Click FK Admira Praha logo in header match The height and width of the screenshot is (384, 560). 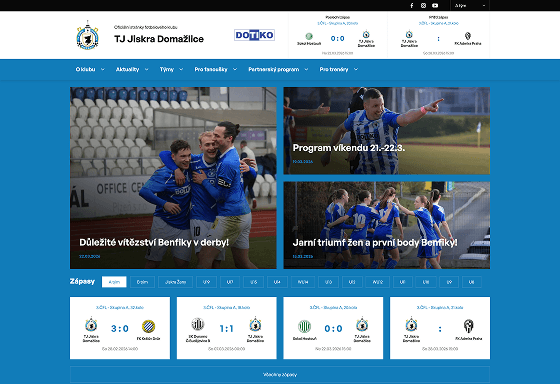tap(468, 36)
